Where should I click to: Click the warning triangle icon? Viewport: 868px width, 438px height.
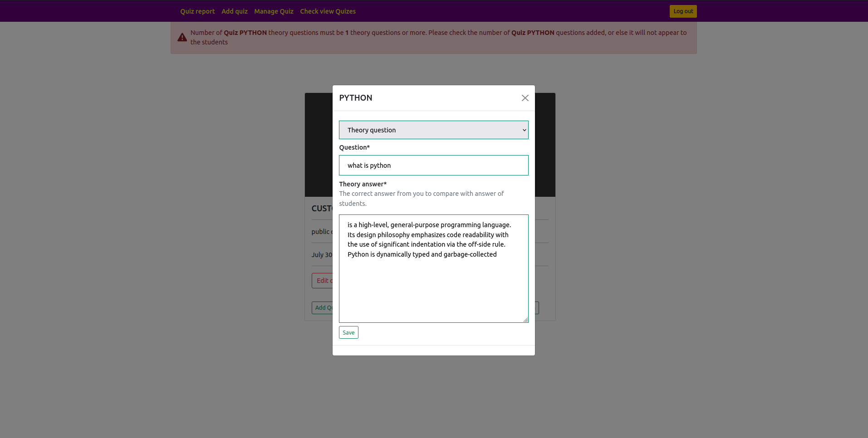pyautogui.click(x=182, y=37)
